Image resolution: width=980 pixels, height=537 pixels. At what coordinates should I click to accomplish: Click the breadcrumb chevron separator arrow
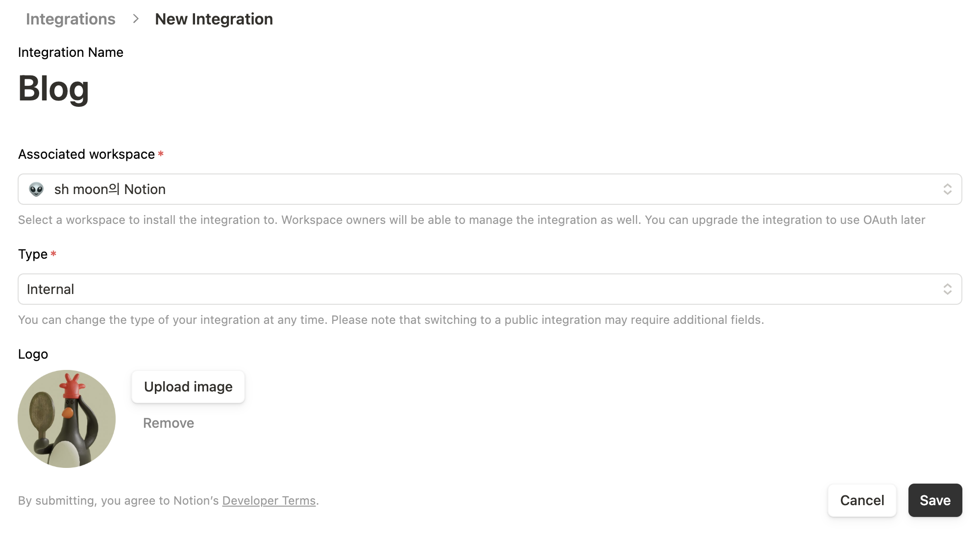click(136, 19)
